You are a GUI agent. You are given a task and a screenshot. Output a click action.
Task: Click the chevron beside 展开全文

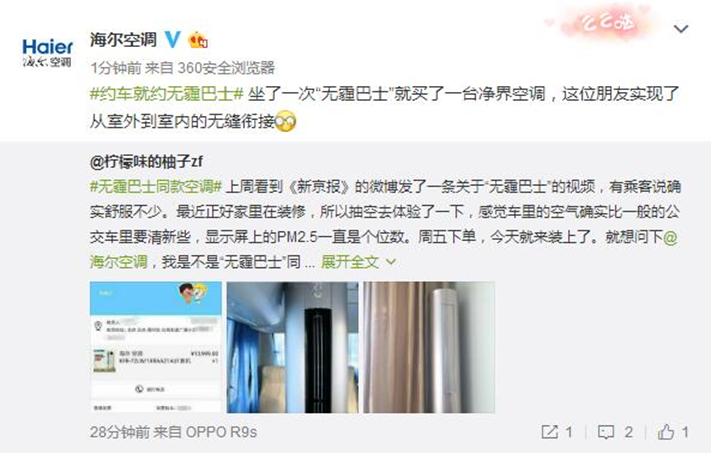coord(390,262)
